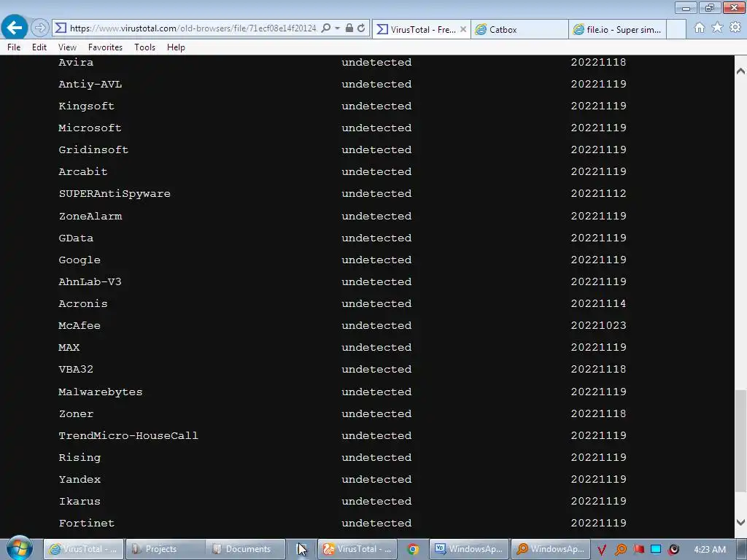Click the Gridinsoft engine name
Screen dimensions: 747x560
[x=93, y=150]
